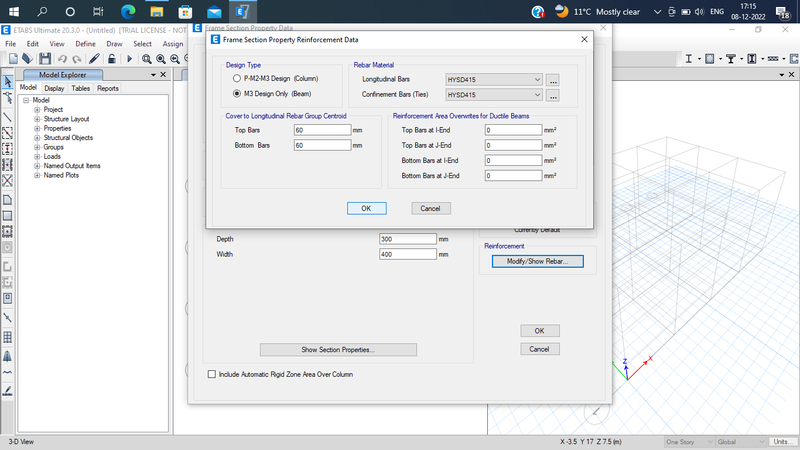Click Cancel in Frame Section Property Data dialog
This screenshot has width=800, height=450.
click(540, 349)
